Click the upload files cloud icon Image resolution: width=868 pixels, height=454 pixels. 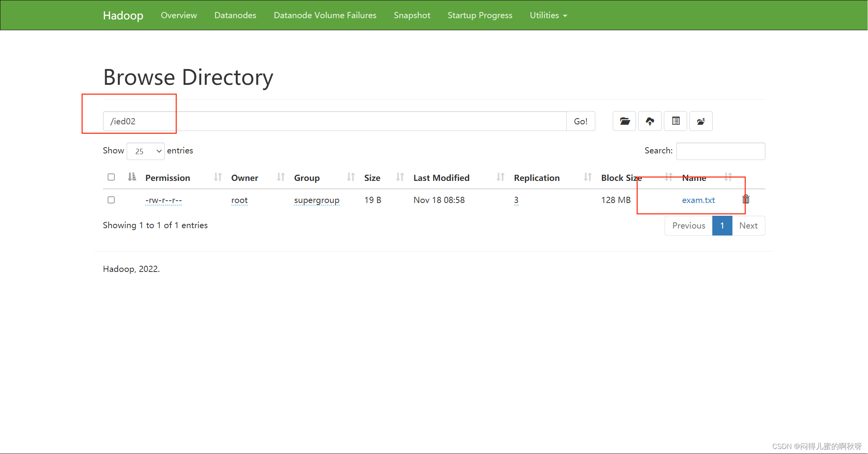(650, 121)
